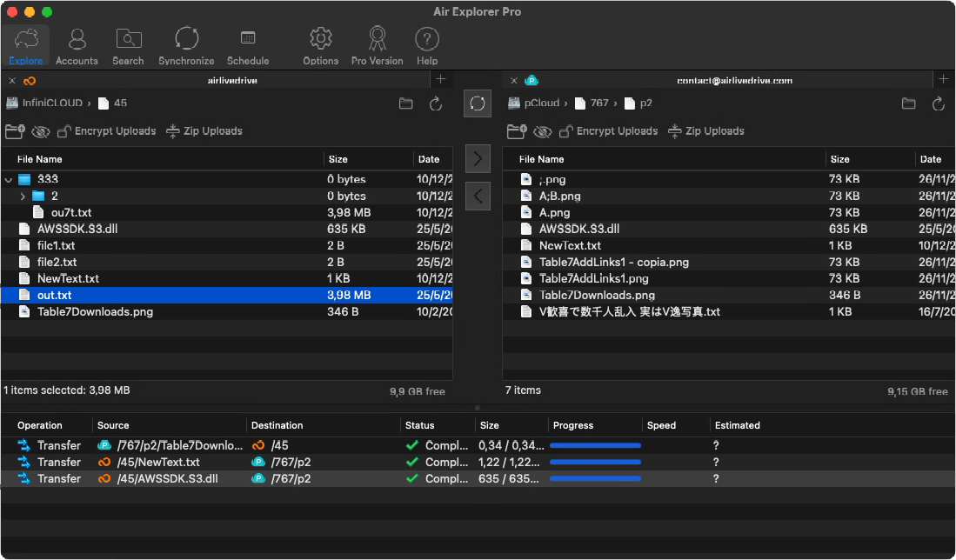Toggle Encrypt Uploads in left pane
Image resolution: width=956 pixels, height=560 pixels.
(x=106, y=131)
